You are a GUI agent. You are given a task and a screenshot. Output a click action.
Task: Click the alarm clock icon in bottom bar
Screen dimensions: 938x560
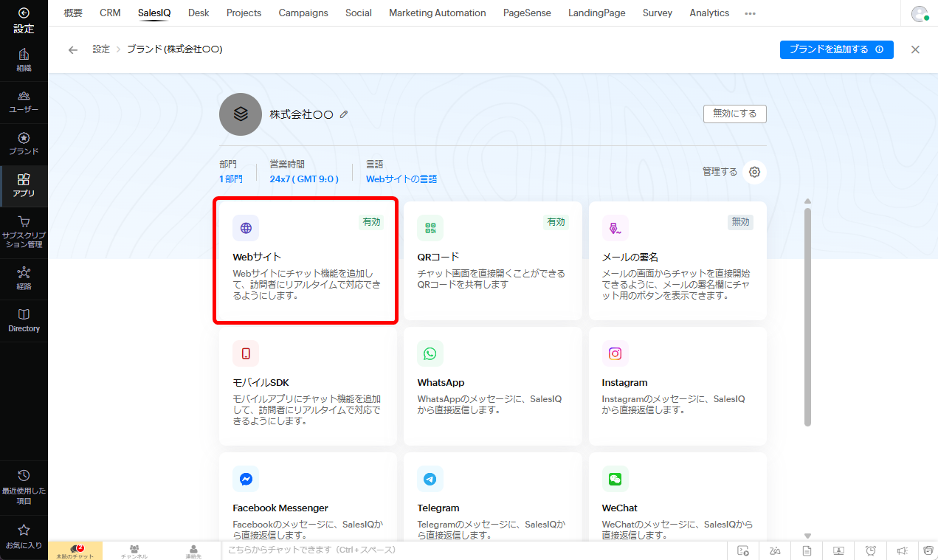click(871, 550)
